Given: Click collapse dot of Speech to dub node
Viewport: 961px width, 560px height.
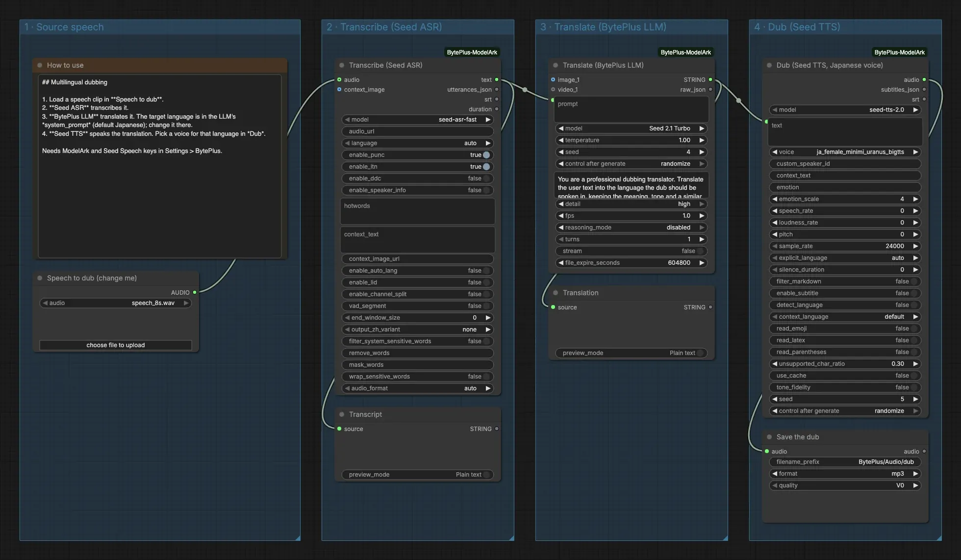Looking at the screenshot, I should (x=40, y=278).
